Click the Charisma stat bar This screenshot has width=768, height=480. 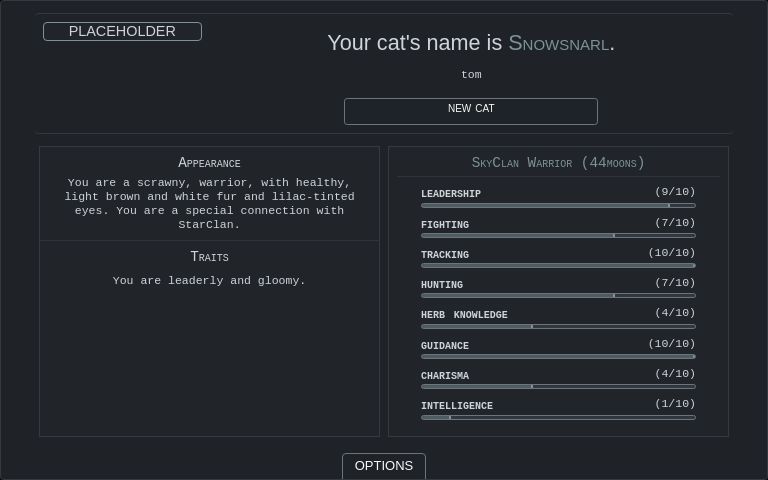[x=558, y=386]
